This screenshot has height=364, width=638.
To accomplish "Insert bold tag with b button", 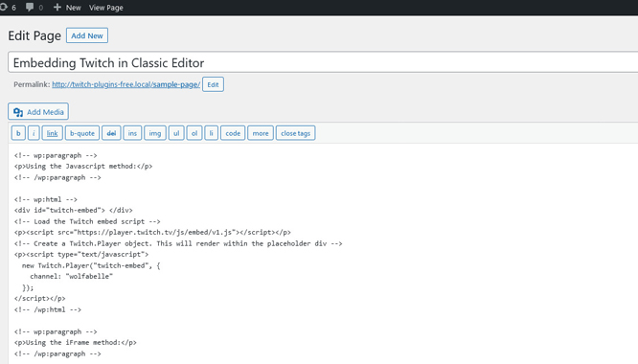I will pos(18,133).
